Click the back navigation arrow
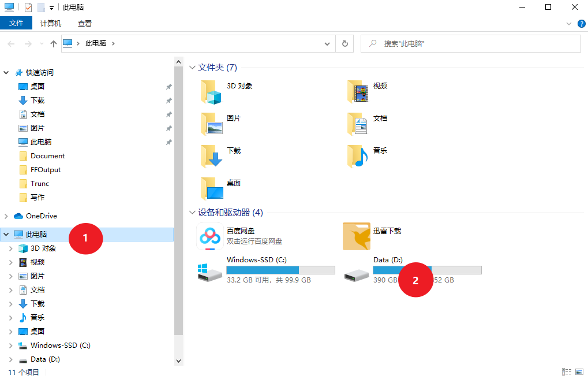Image resolution: width=588 pixels, height=379 pixels. click(x=11, y=44)
